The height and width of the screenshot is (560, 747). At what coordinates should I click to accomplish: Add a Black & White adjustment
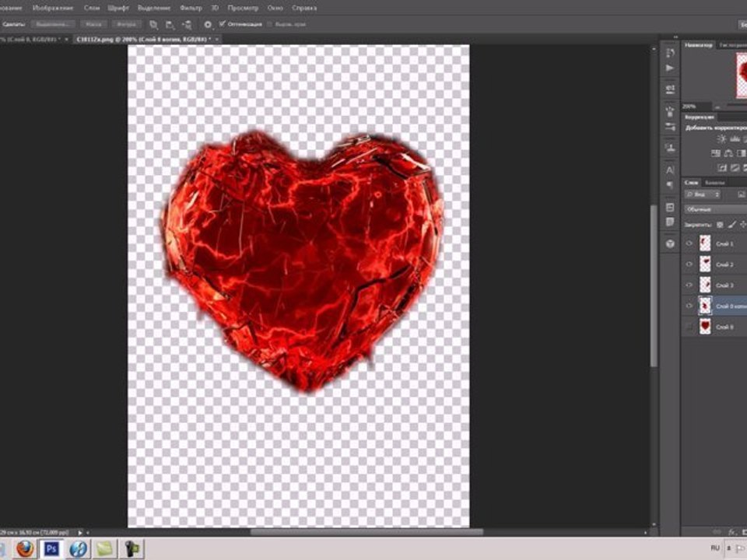click(x=742, y=153)
